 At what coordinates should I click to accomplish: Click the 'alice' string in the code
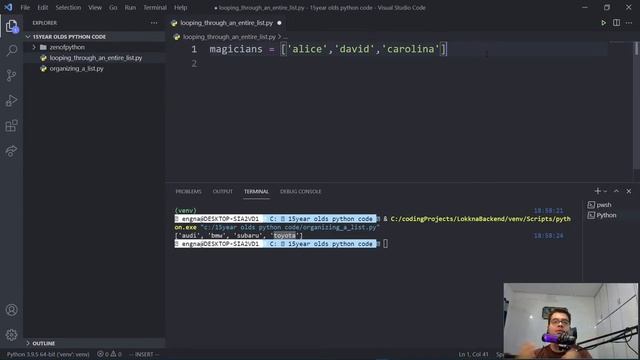pos(307,49)
